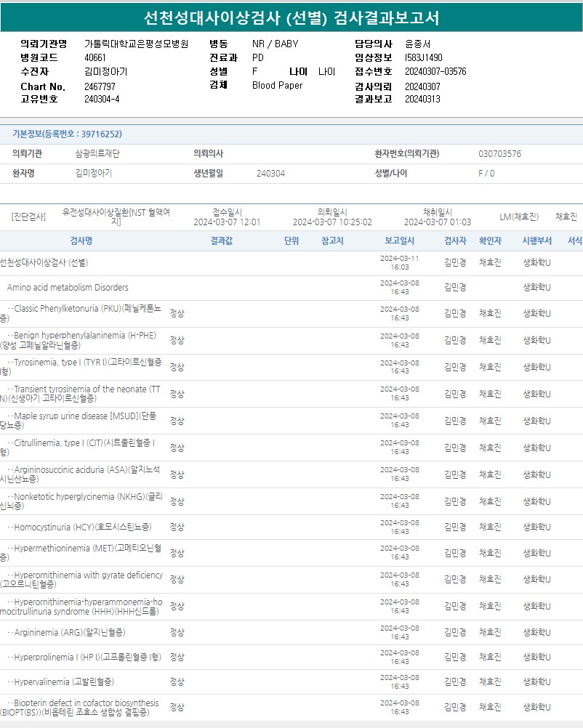Click the report title banner at top
The height and width of the screenshot is (728, 583).
(x=291, y=17)
